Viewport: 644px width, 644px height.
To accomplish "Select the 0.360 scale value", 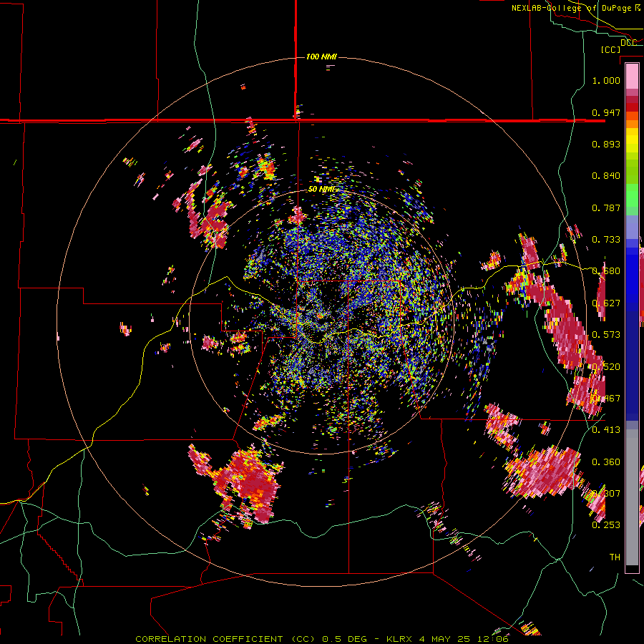I will [x=606, y=462].
